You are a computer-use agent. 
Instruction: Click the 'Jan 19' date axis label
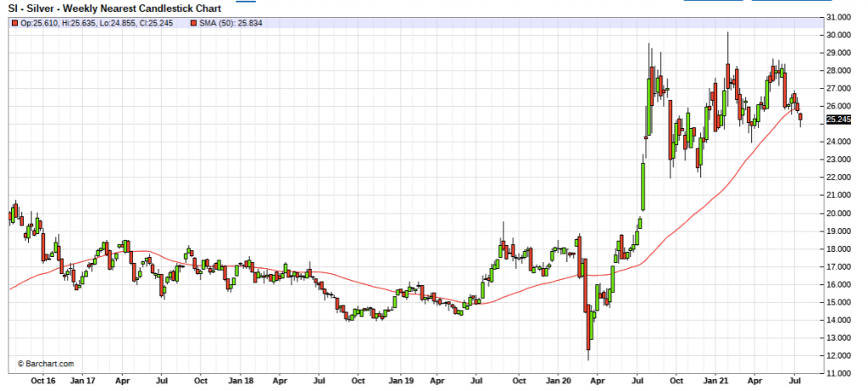(x=400, y=381)
